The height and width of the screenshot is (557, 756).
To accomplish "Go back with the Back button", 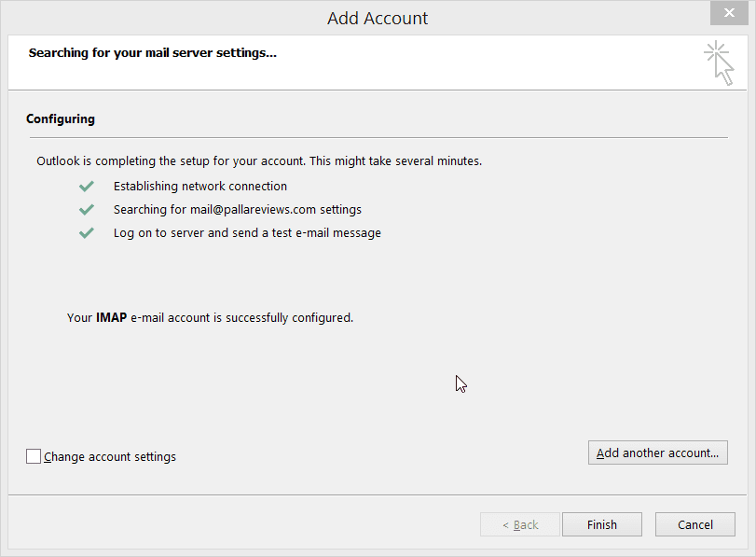I will 520,524.
